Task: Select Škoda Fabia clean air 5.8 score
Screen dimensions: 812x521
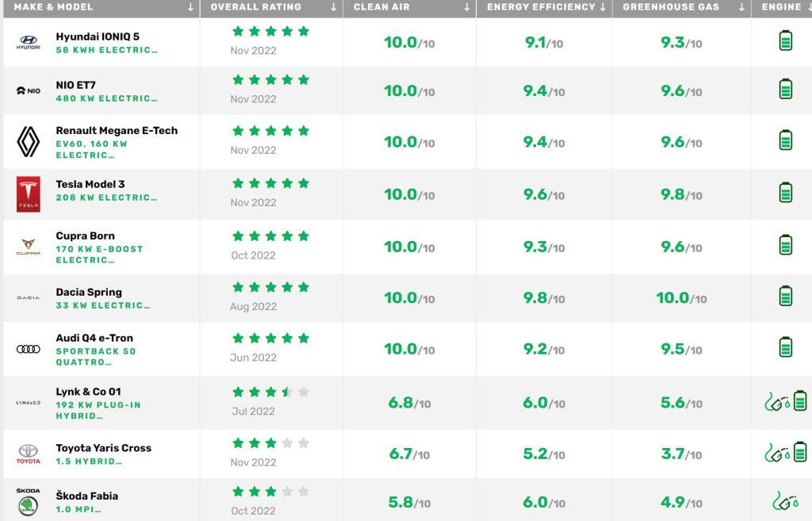Action: 410,502
